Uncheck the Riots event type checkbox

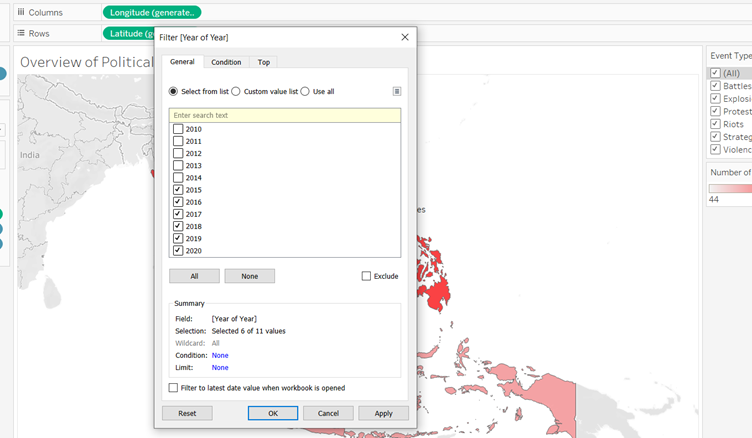[x=715, y=124]
